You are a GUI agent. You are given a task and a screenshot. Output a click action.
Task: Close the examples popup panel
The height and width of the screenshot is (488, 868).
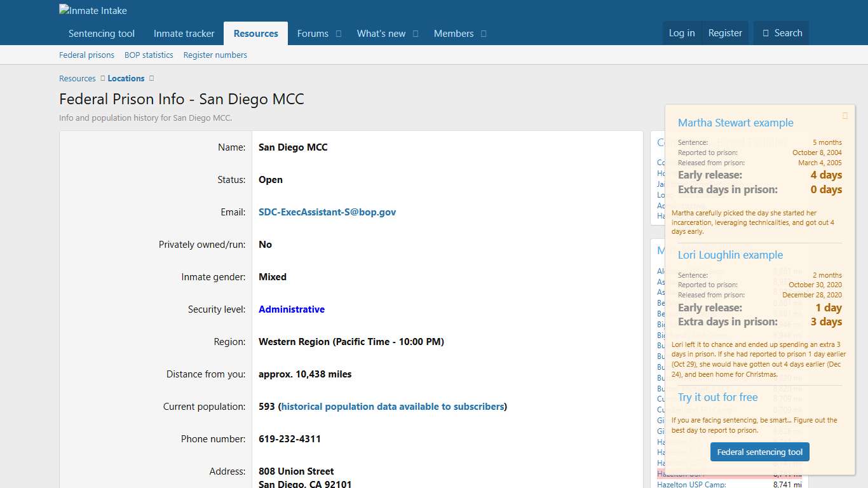pyautogui.click(x=845, y=116)
